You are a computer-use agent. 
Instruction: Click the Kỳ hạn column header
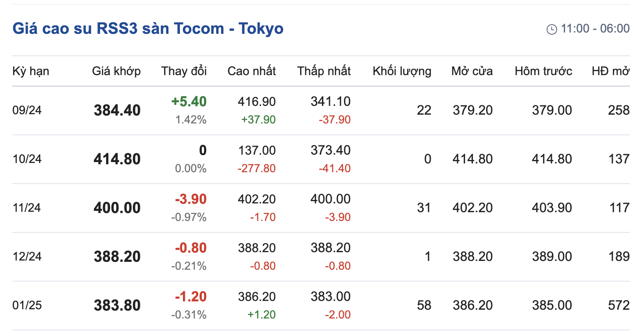(31, 71)
